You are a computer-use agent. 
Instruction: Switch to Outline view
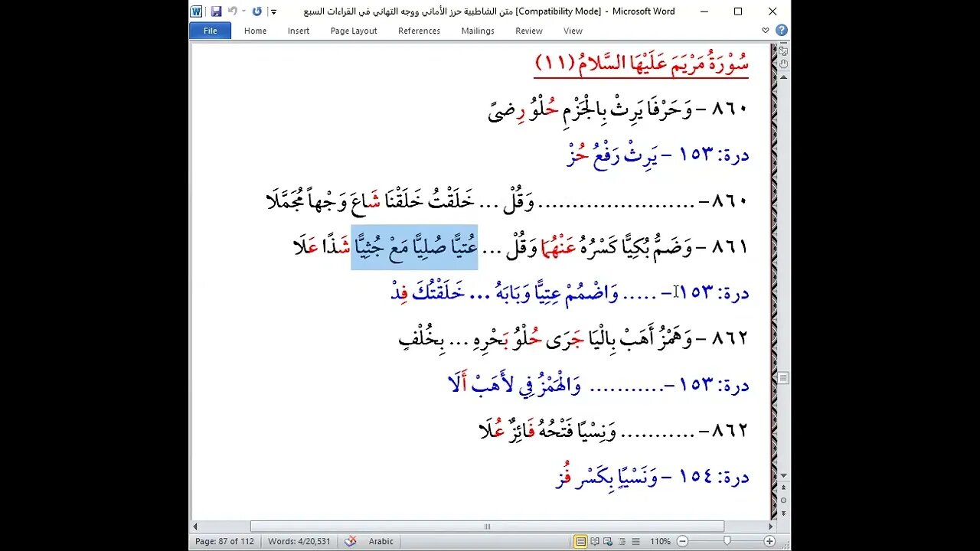tap(622, 541)
